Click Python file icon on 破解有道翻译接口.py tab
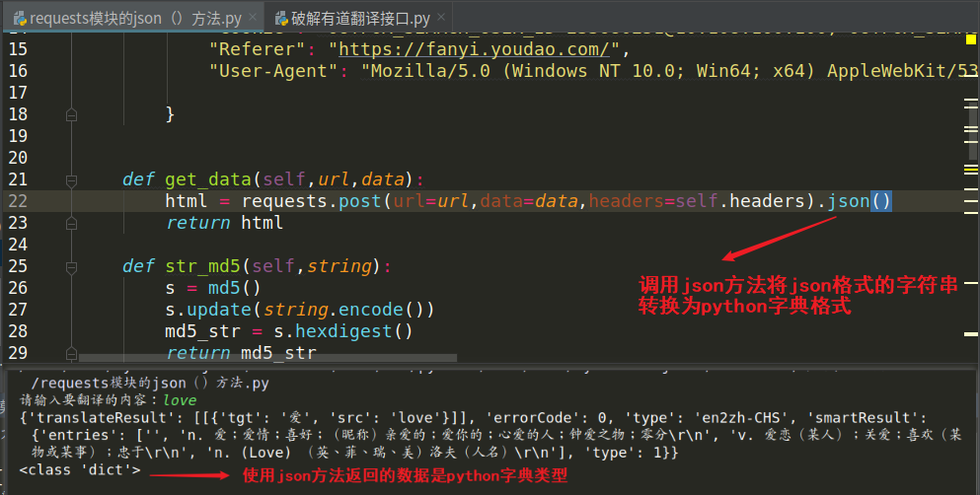The image size is (980, 495). 281,19
